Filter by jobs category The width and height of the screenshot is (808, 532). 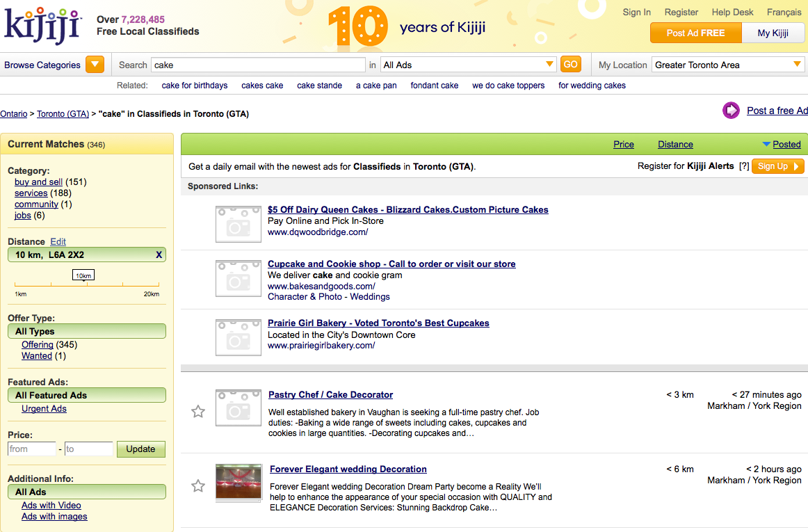click(23, 216)
